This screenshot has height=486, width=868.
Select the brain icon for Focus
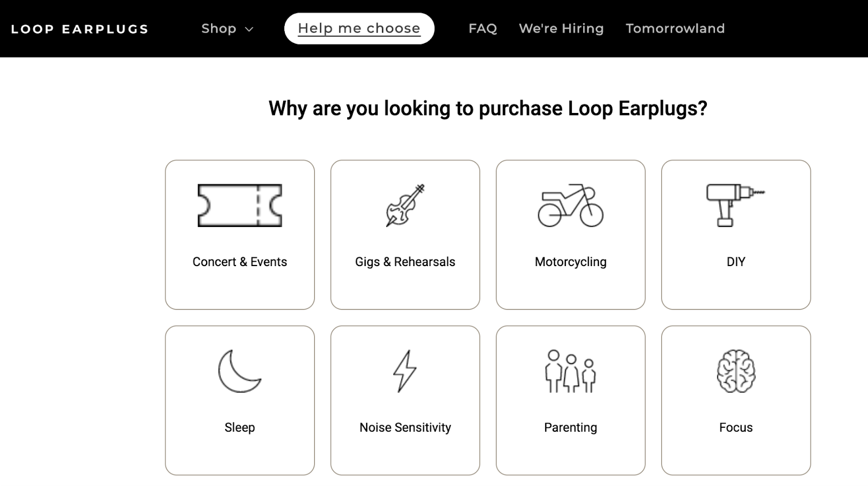click(x=736, y=371)
